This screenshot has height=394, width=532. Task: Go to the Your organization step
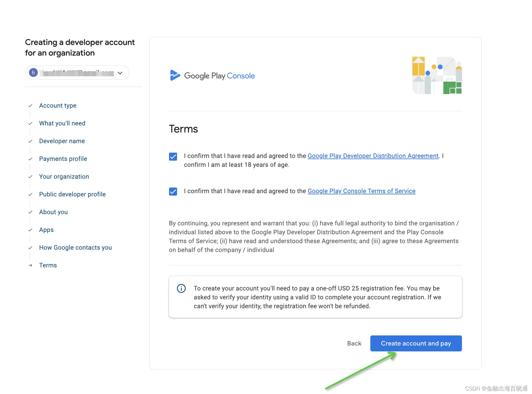coord(64,177)
